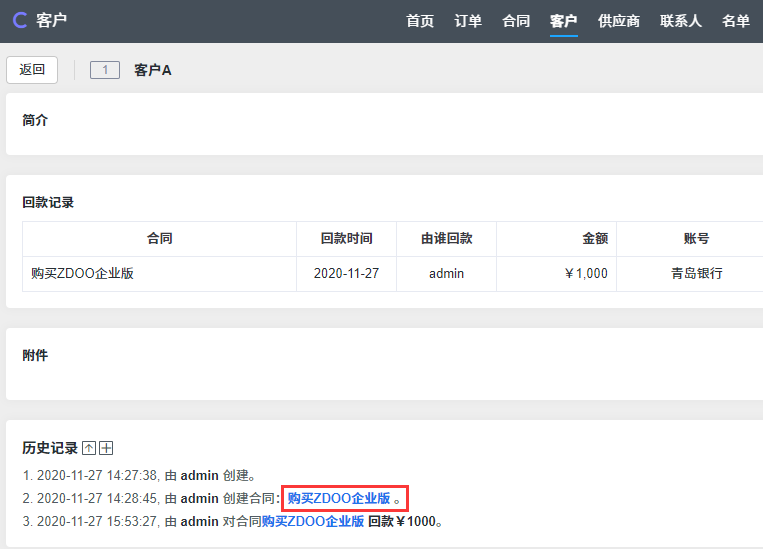Open contract link in history entry 3
Image resolution: width=763 pixels, height=549 pixels.
(312, 521)
